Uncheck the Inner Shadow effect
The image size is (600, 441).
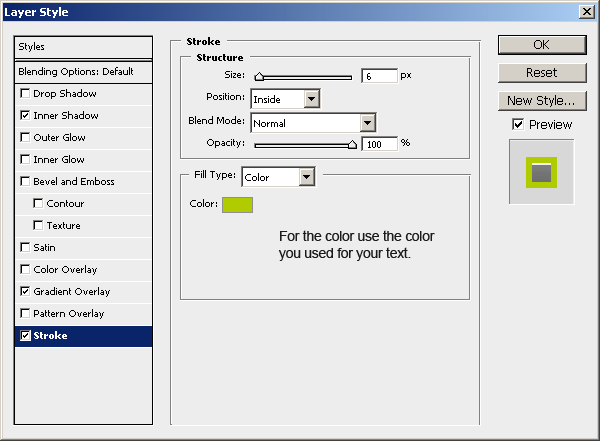(x=25, y=115)
